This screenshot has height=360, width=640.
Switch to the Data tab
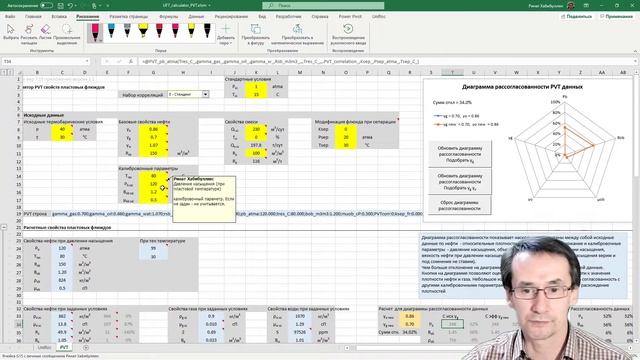coord(196,17)
